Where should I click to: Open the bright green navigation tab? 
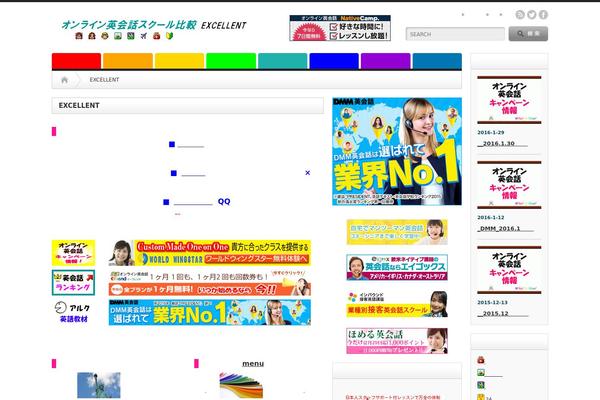pyautogui.click(x=231, y=61)
